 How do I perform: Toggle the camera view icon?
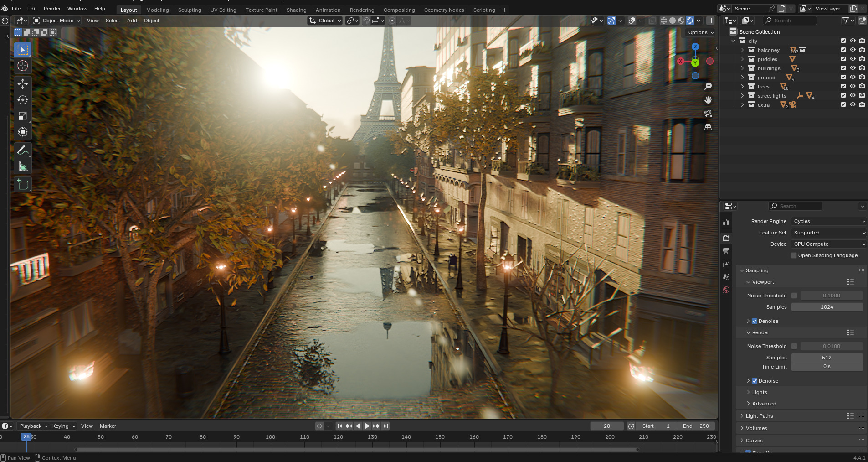tap(708, 114)
